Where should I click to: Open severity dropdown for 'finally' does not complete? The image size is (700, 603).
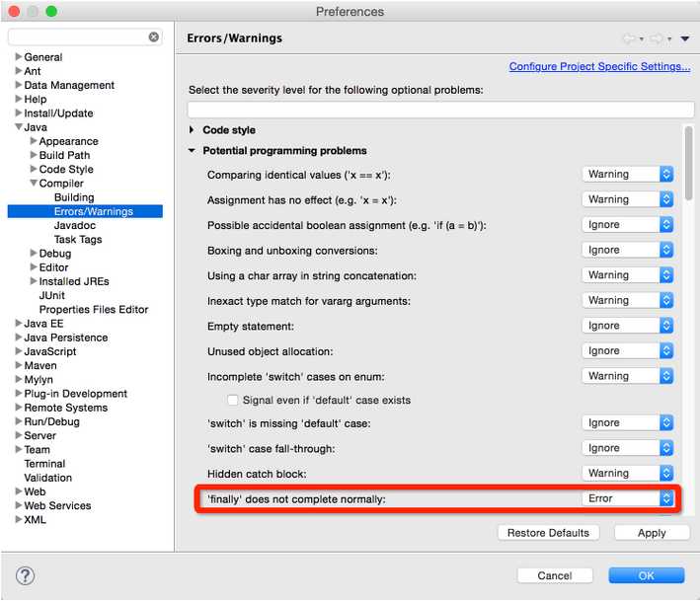(x=627, y=498)
